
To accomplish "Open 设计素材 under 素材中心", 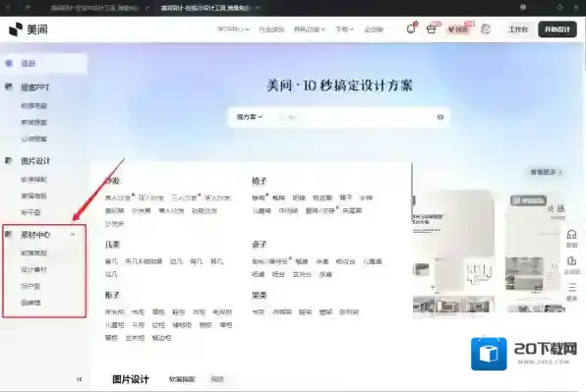I will [33, 269].
